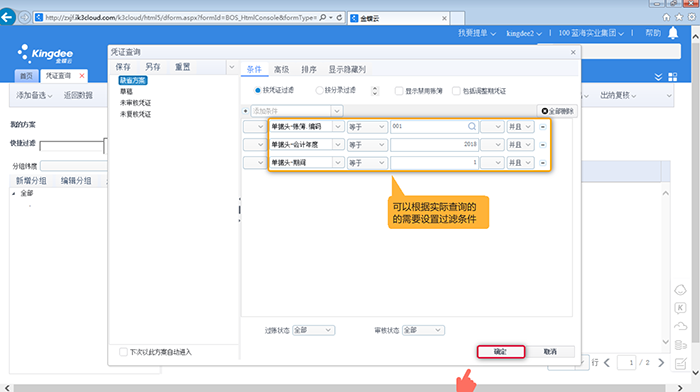This screenshot has width=700, height=392.
Task: Open the 审核状态 dropdown
Action: 423,330
